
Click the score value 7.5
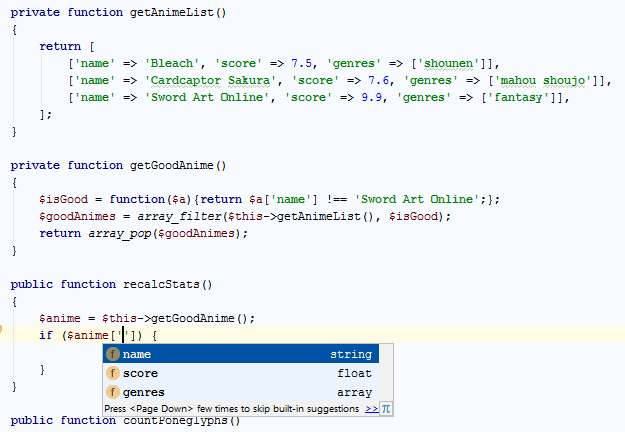pos(301,63)
